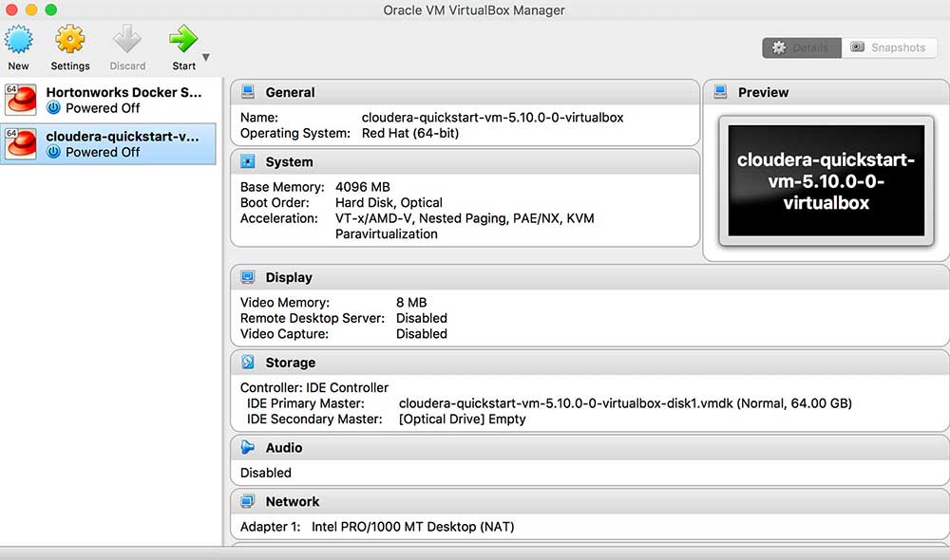
Task: Click the Discard toolbar arrow icon
Action: [x=127, y=40]
